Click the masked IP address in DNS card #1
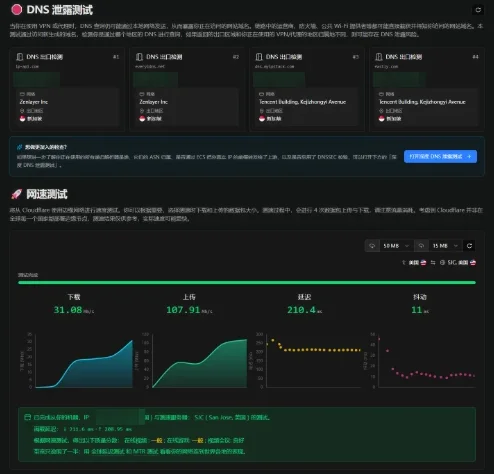Image resolution: width=494 pixels, height=474 pixels. coord(37,80)
